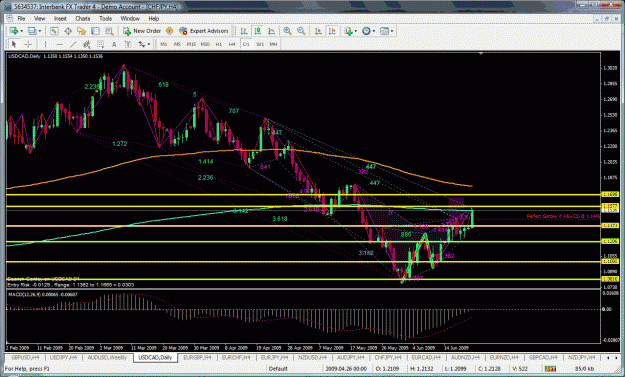625x377 pixels.
Task: Open the Tools menu
Action: (x=105, y=18)
